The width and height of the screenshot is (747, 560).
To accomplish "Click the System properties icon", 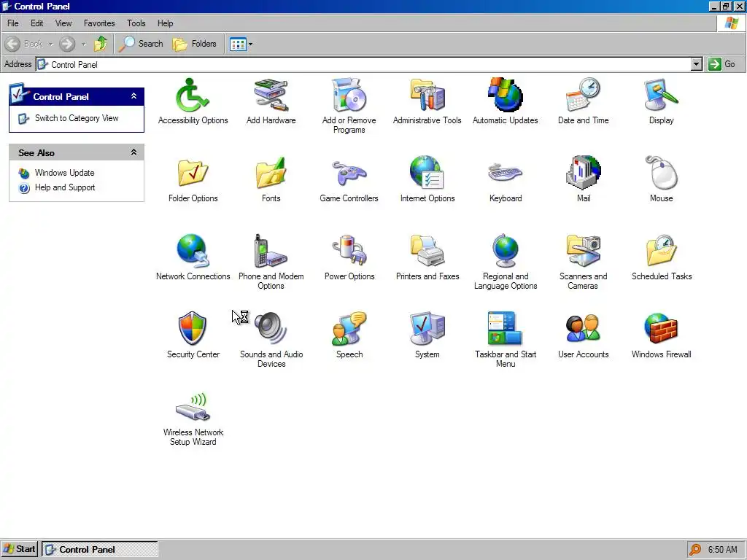I will click(x=427, y=329).
